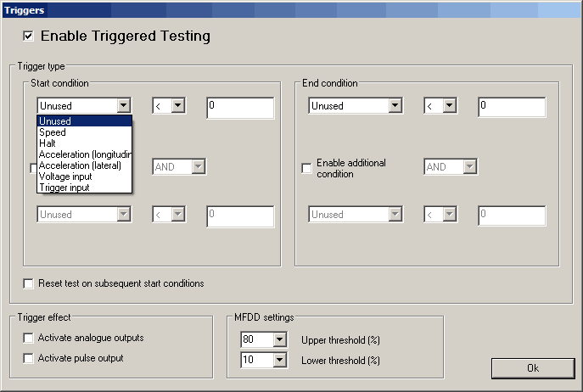Enable Activate pulse output checkbox
Image resolution: width=583 pixels, height=392 pixels.
(x=29, y=358)
